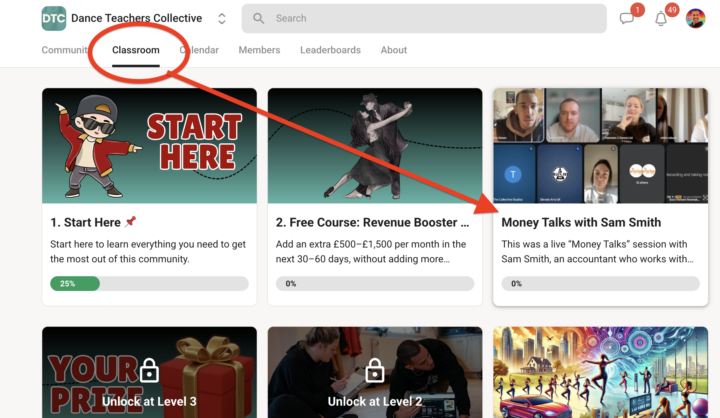Click the Money Talks 0% progress bar
The height and width of the screenshot is (418, 720).
click(x=601, y=283)
